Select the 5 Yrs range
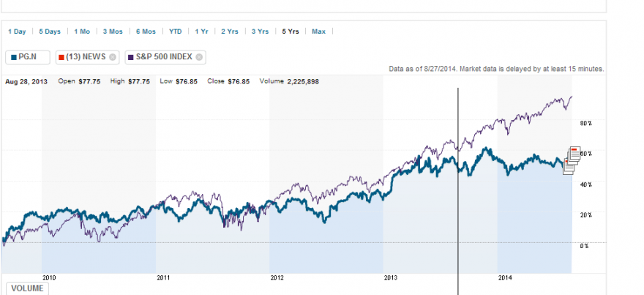 click(291, 31)
